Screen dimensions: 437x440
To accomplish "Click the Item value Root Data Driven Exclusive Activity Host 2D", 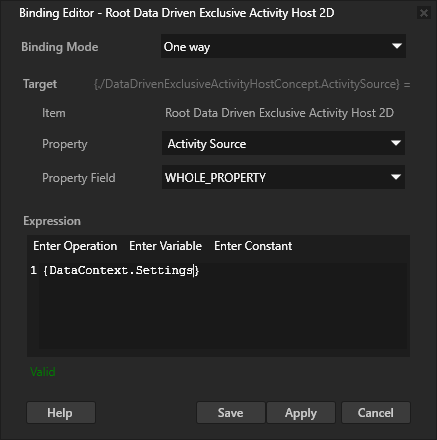I will [279, 113].
